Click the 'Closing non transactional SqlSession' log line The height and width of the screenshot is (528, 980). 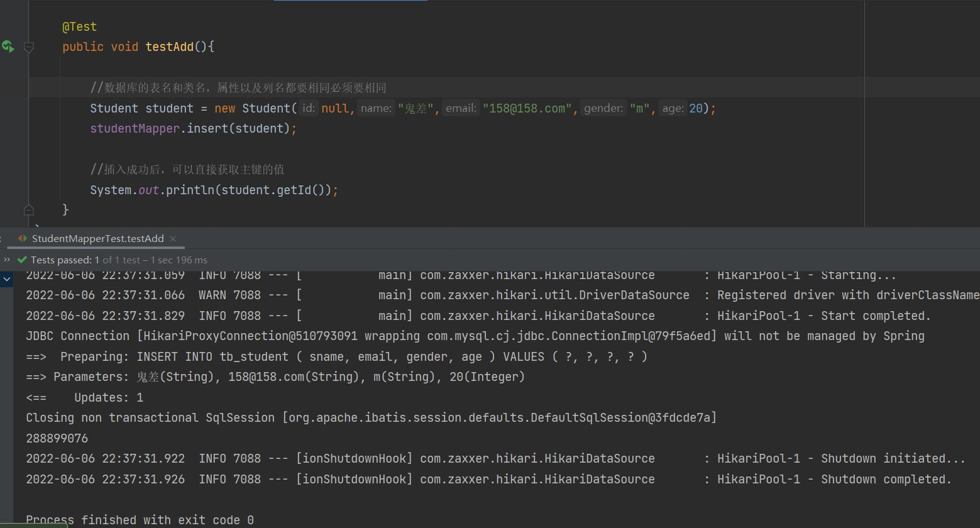[371, 417]
